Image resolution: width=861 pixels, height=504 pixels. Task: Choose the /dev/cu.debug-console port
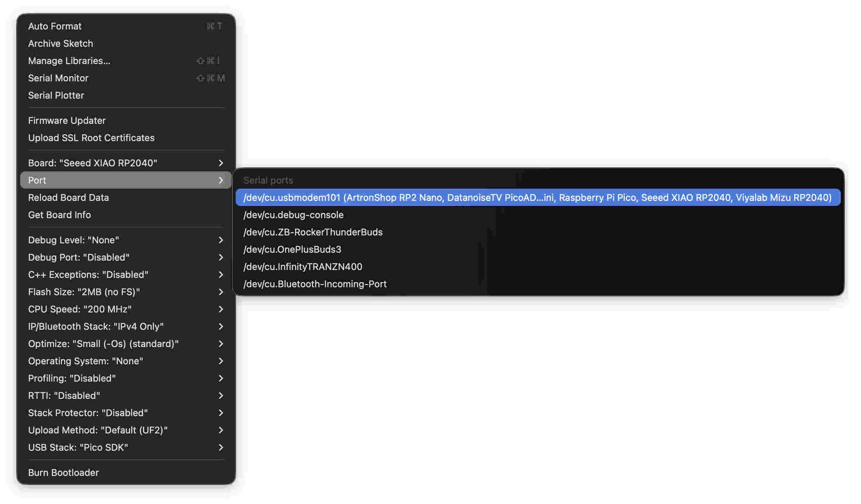(x=293, y=215)
